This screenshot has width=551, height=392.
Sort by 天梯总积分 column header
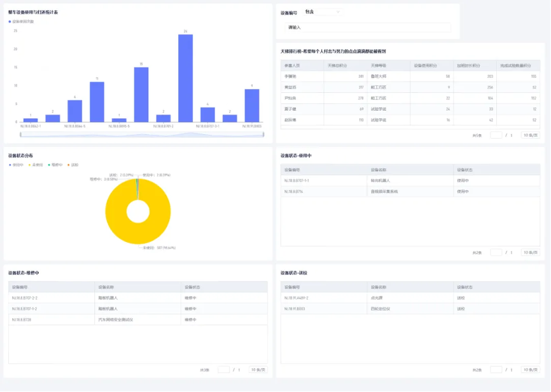(343, 66)
